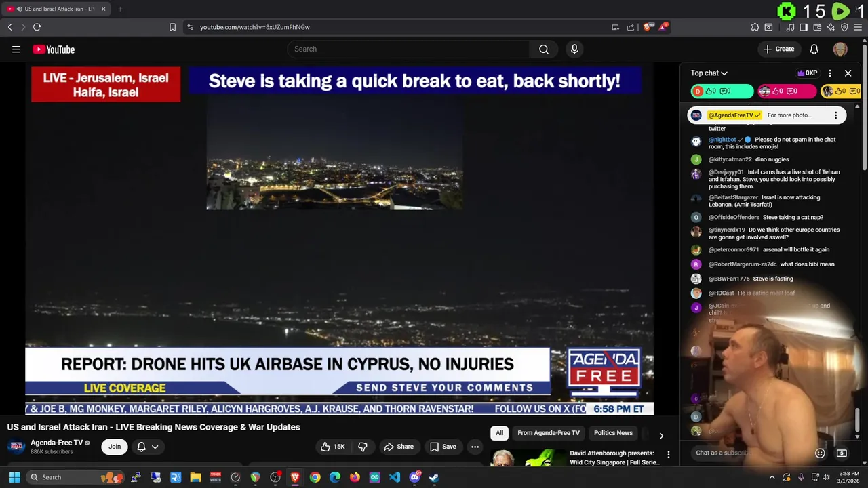The width and height of the screenshot is (868, 488).
Task: Dislike the video
Action: click(363, 447)
